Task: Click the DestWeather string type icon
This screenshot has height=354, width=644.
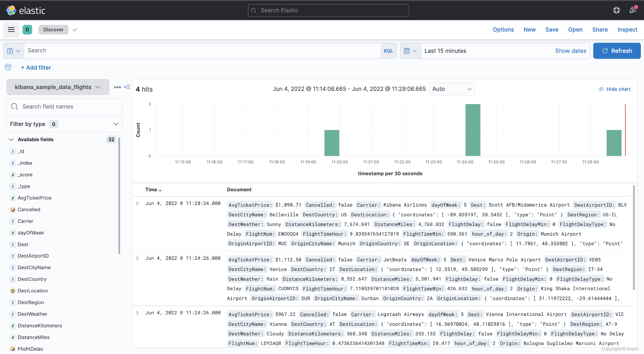Action: [13, 314]
